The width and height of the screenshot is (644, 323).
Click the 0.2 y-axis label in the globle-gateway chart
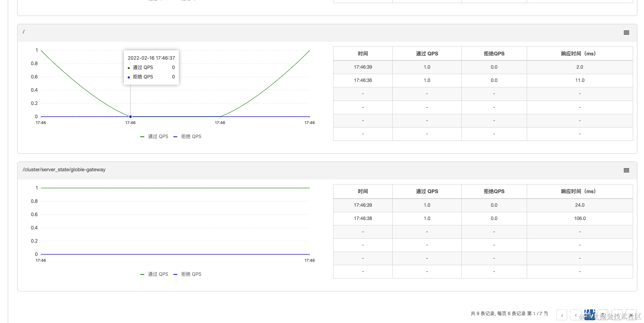34,241
